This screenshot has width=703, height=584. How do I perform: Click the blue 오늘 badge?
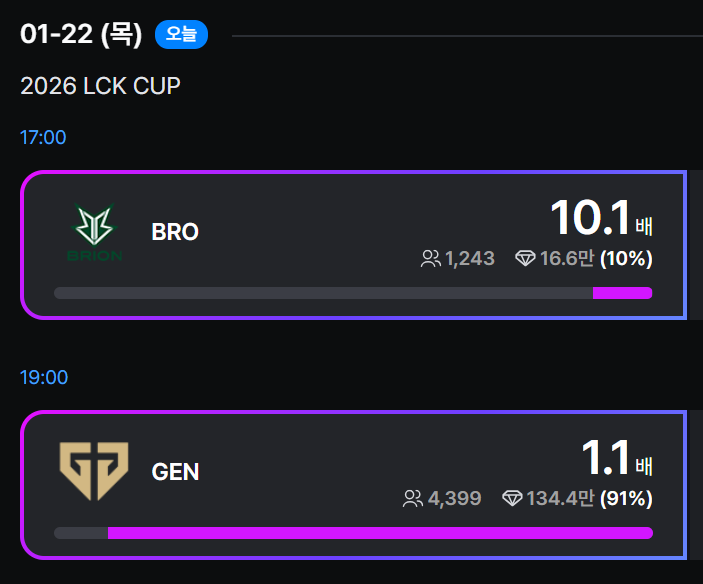coord(181,35)
